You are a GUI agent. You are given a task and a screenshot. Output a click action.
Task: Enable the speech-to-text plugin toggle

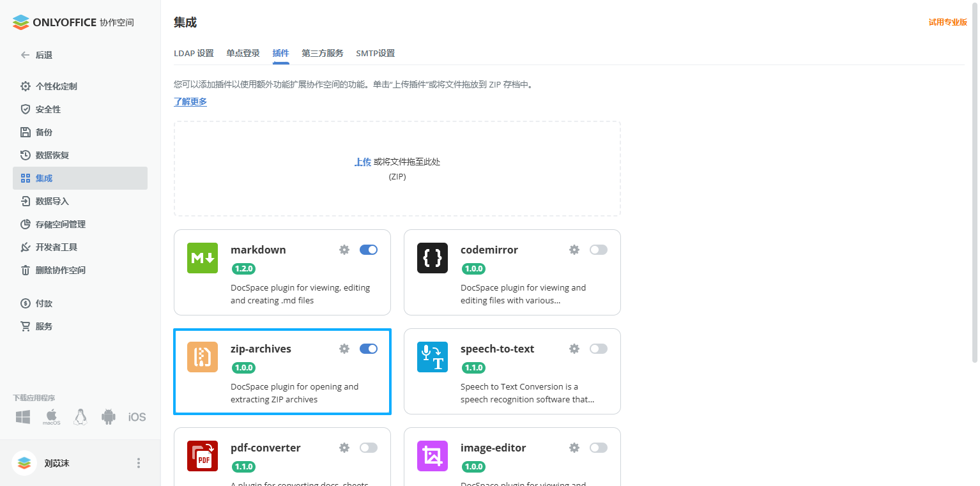(x=598, y=349)
